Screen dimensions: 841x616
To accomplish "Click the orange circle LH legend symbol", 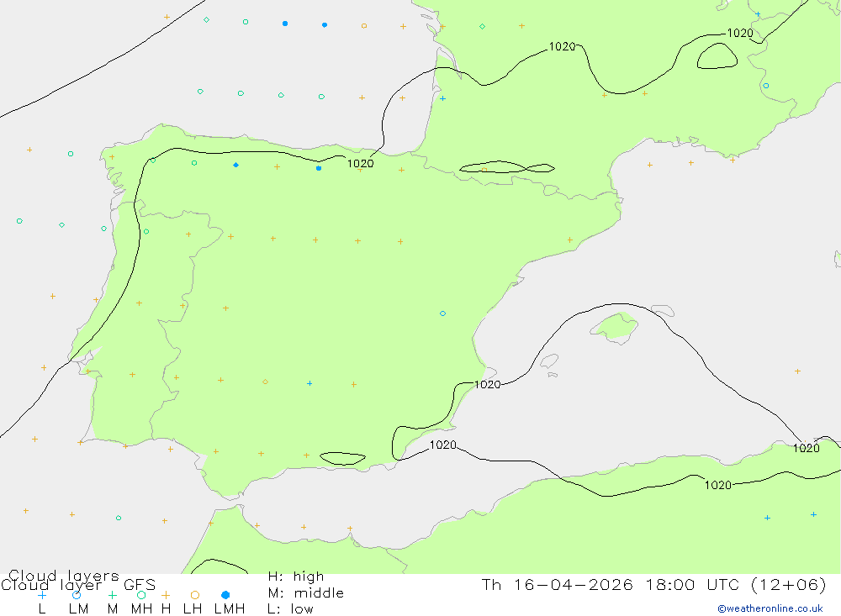I will (x=195, y=595).
